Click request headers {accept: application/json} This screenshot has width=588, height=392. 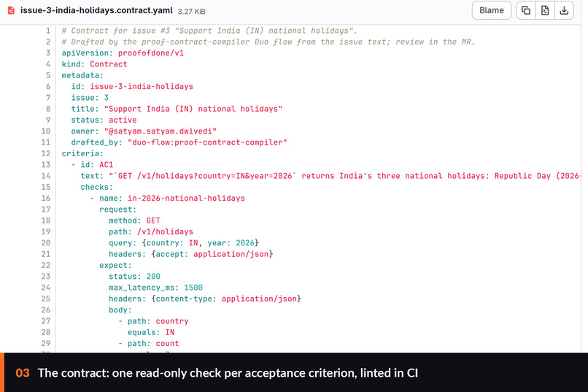point(212,254)
